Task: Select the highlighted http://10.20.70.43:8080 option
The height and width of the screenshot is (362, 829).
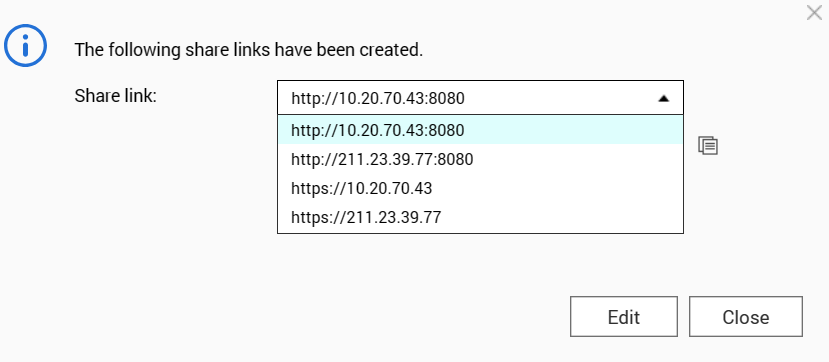Action: click(x=480, y=130)
